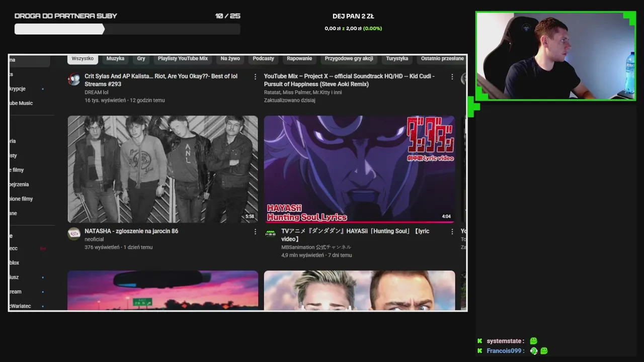
Task: Go to MBSanimation channel name
Action: [x=316, y=247]
